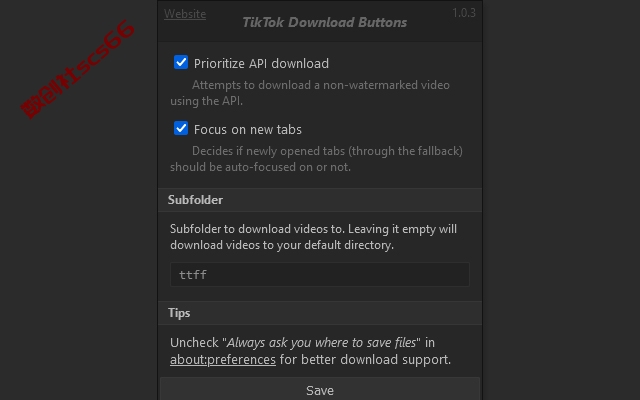This screenshot has height=400, width=640.
Task: Save settings with the Save button
Action: [320, 390]
